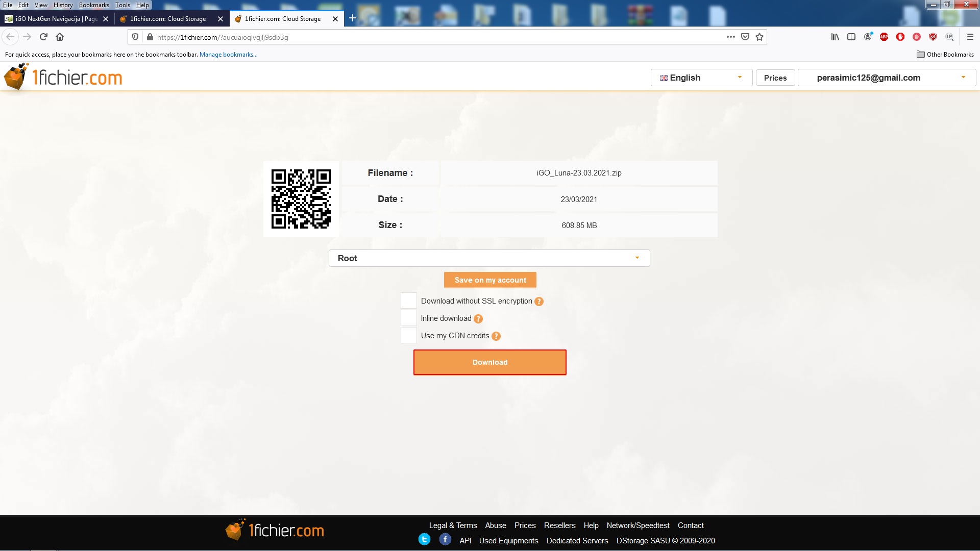Click the browser forward arrow
The height and width of the screenshot is (551, 980).
click(x=27, y=37)
